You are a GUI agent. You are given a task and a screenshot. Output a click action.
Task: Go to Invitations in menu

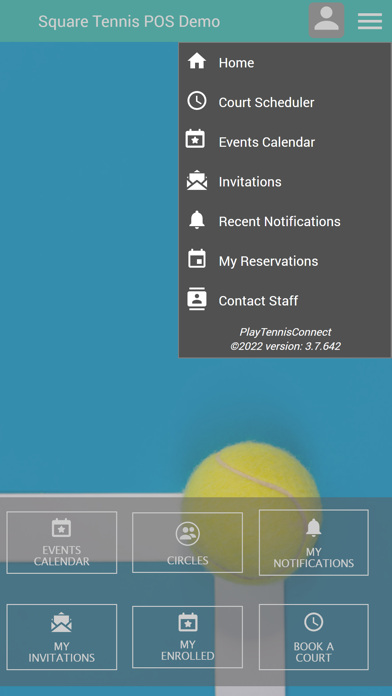tap(285, 182)
